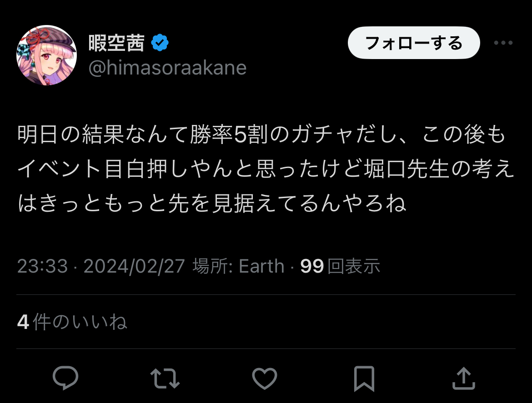Open the three-dot more options menu

pos(503,43)
